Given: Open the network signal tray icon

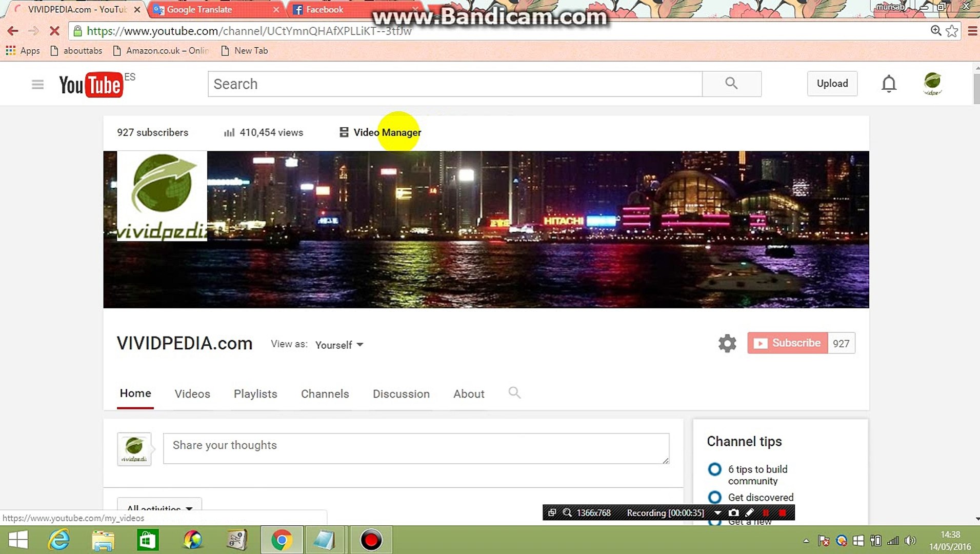Looking at the screenshot, I should [x=893, y=541].
